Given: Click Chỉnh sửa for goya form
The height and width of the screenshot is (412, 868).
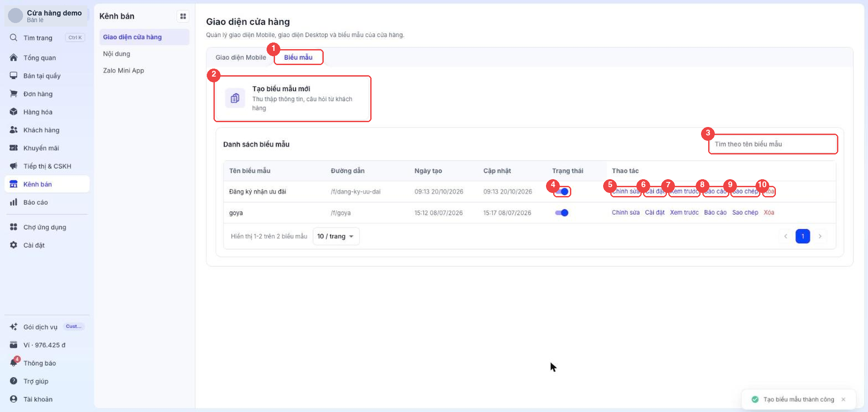Looking at the screenshot, I should pos(626,213).
